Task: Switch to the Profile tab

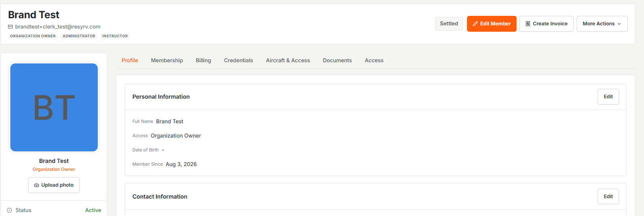Action: click(x=130, y=60)
